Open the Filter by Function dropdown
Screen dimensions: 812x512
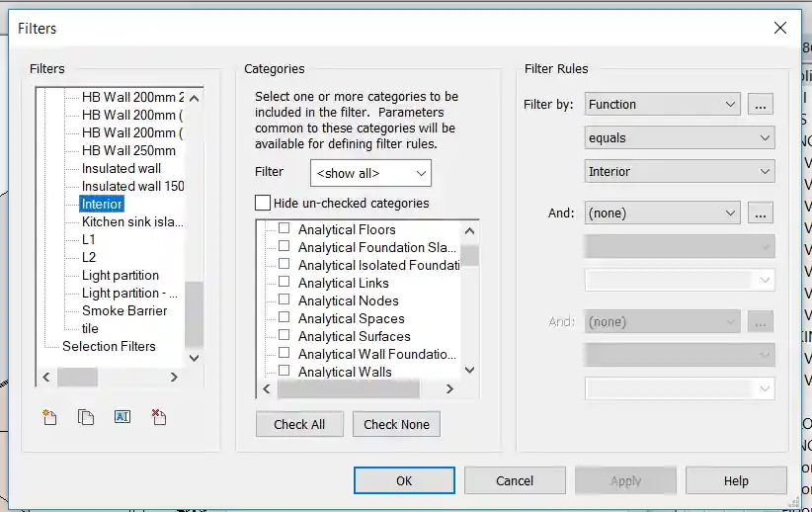(x=662, y=104)
